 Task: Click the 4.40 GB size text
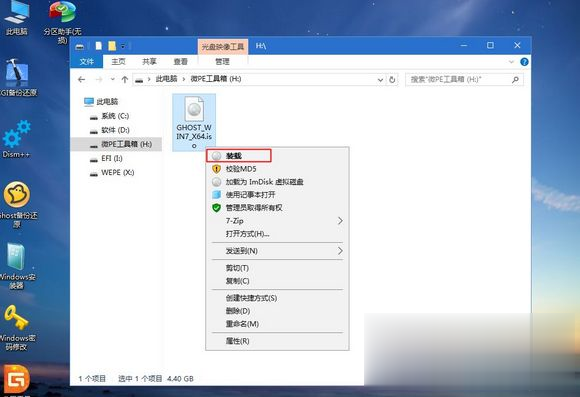click(180, 379)
